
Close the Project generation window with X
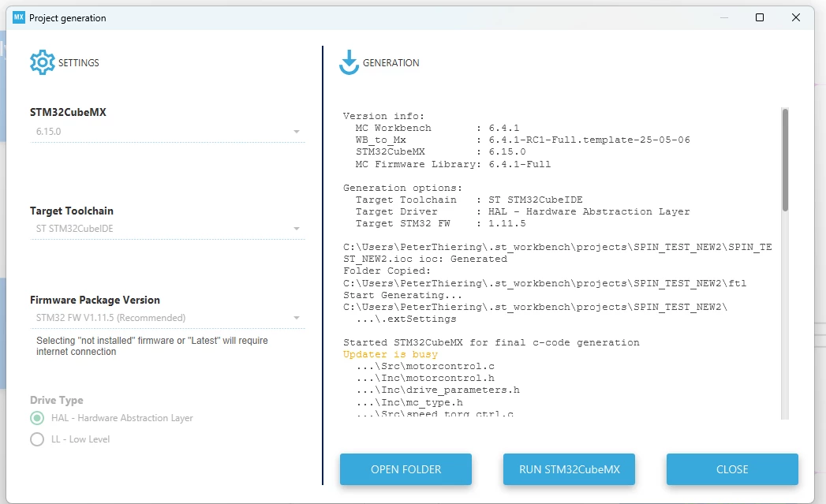coord(796,17)
